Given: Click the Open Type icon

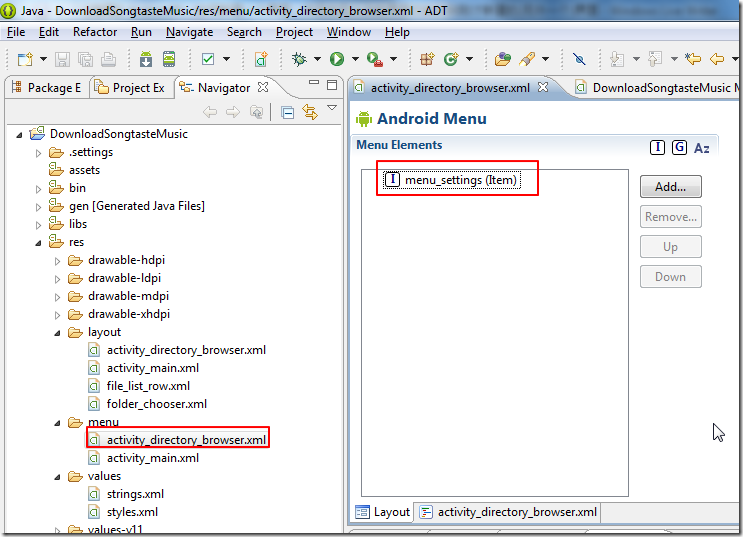Looking at the screenshot, I should (503, 59).
